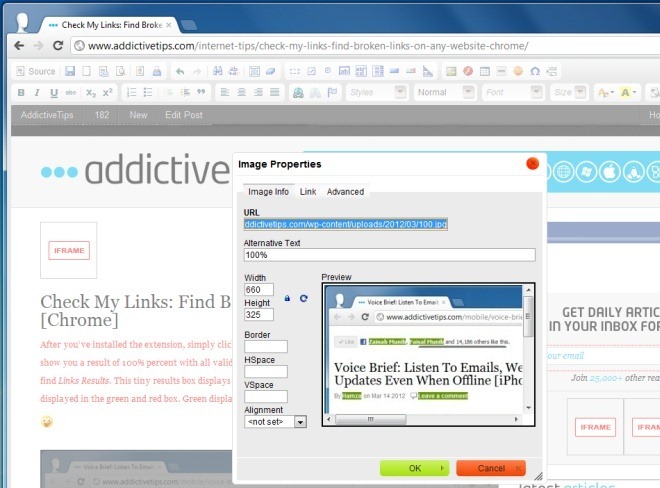660x488 pixels.
Task: Click the browser reload button
Action: 58,45
